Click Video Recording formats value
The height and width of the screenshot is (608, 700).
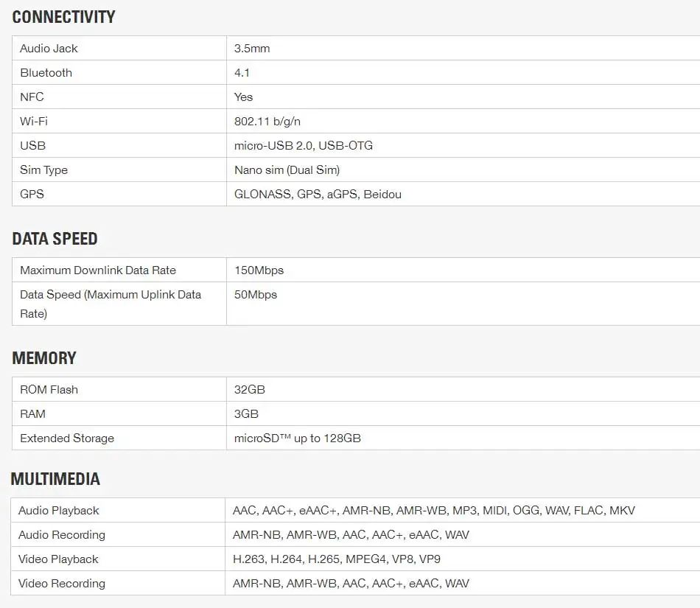351,584
